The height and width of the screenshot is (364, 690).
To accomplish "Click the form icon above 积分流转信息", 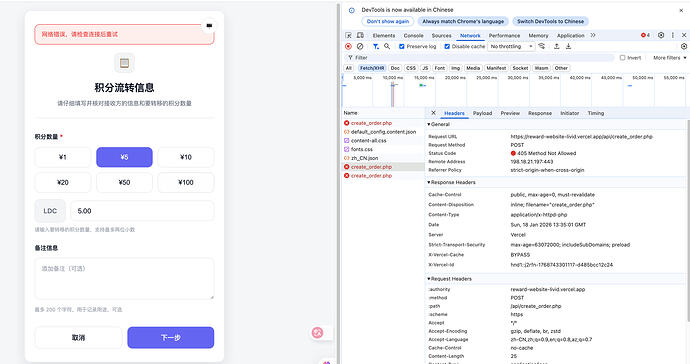I will pos(125,63).
